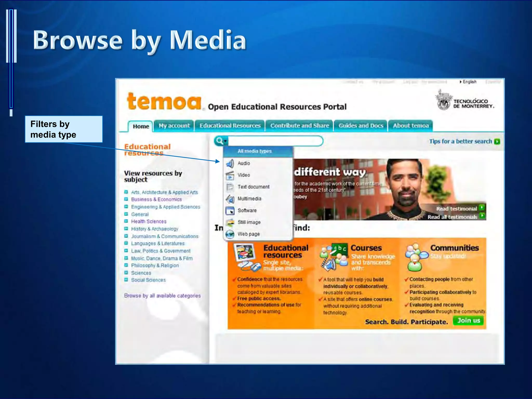Expand Arts, Architecture & Applied Arts
The height and width of the screenshot is (399, 532).
pos(126,192)
